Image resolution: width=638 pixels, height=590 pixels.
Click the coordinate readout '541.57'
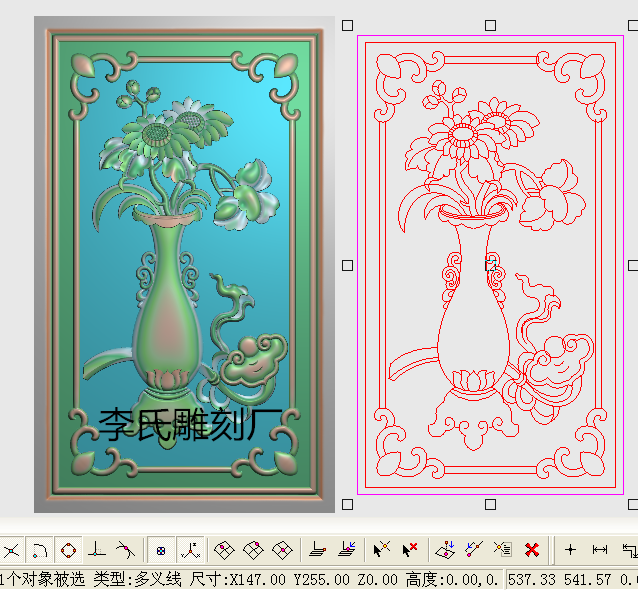[588, 579]
